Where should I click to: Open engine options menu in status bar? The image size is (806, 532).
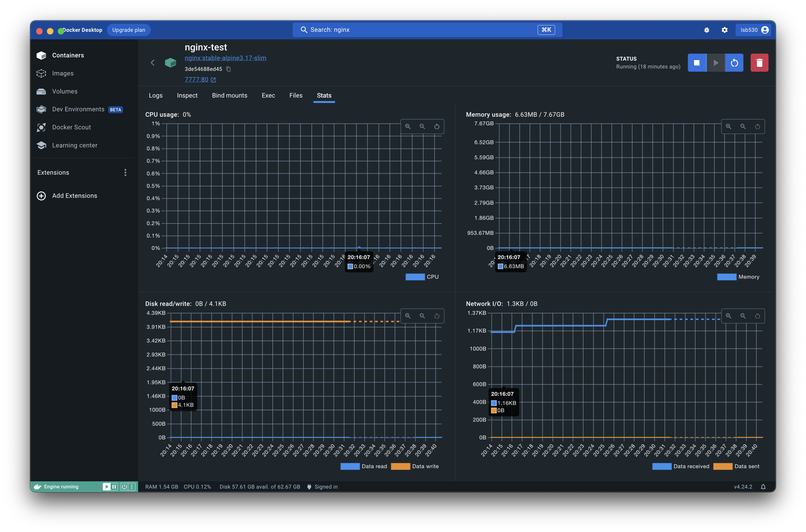pyautogui.click(x=132, y=486)
